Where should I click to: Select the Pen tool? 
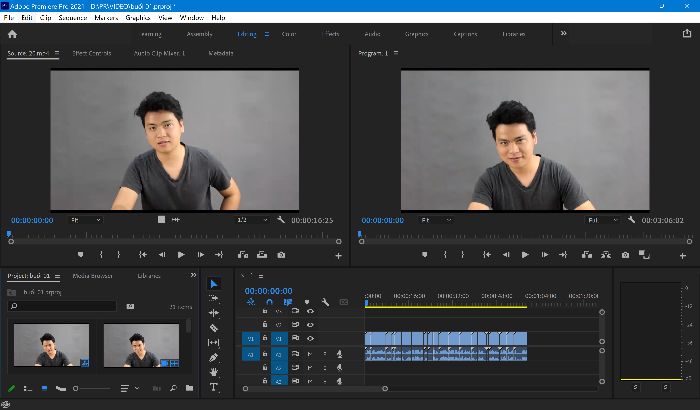point(214,357)
